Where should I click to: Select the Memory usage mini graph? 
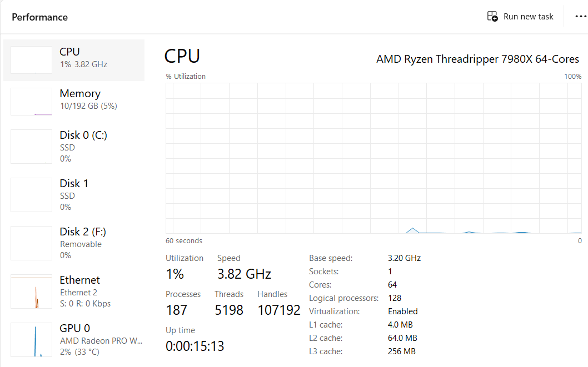[x=31, y=102]
